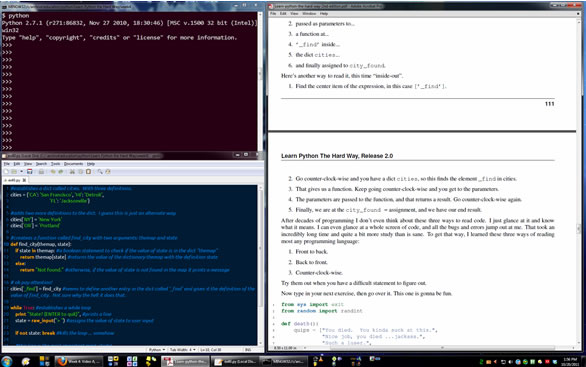
Task: Open the Help menu in gedit
Action: click(90, 164)
